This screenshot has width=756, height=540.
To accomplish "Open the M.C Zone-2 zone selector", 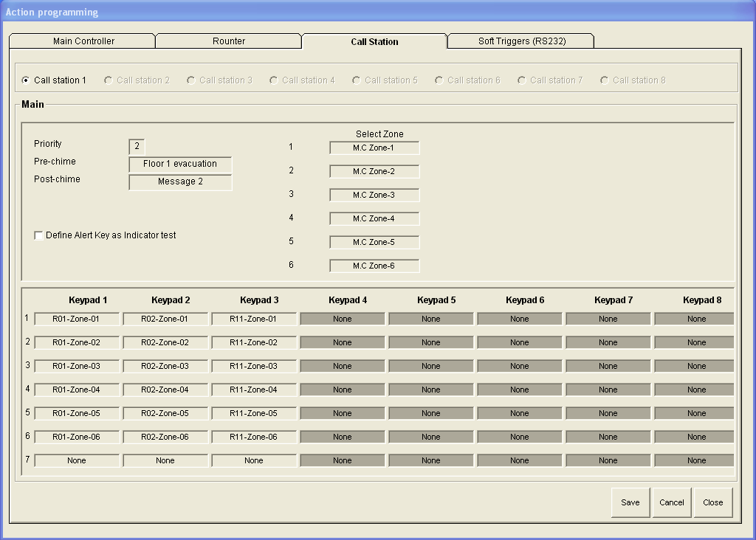I will click(374, 171).
